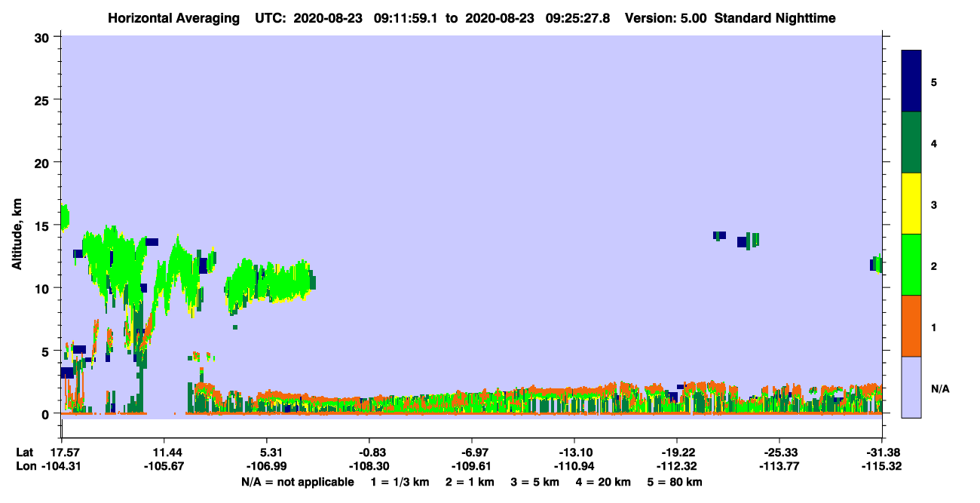
Task: Click the longitude value -113.77
Action: (x=779, y=466)
